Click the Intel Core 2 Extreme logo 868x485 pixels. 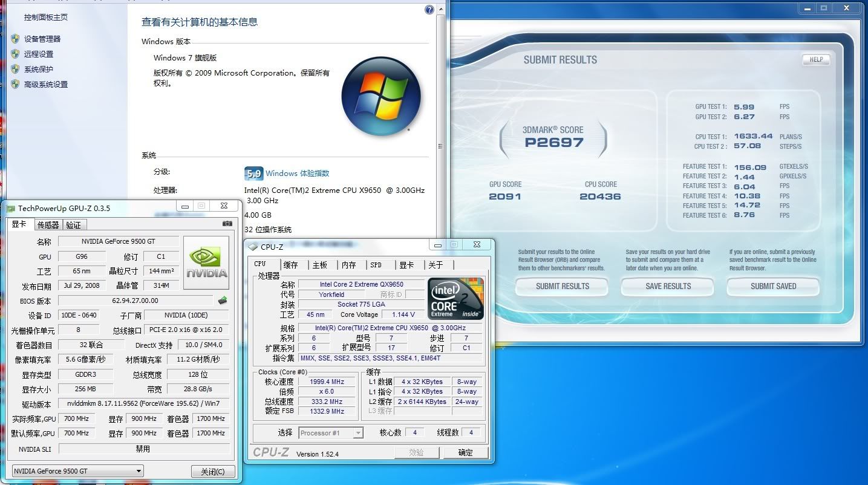pyautogui.click(x=455, y=299)
